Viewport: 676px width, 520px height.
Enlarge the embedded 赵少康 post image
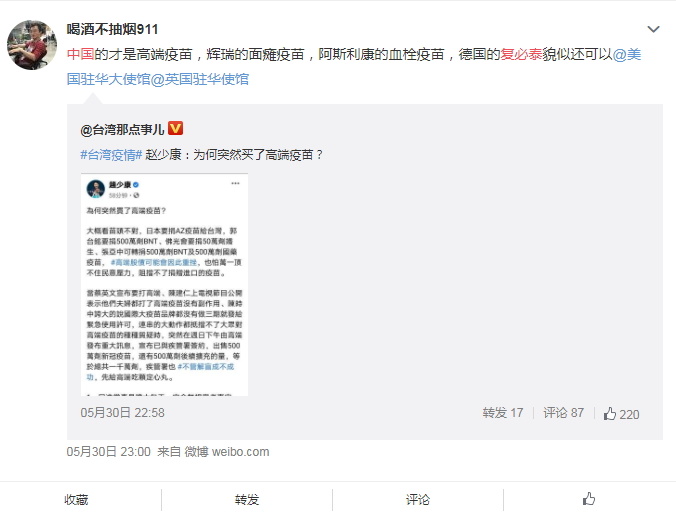point(164,285)
